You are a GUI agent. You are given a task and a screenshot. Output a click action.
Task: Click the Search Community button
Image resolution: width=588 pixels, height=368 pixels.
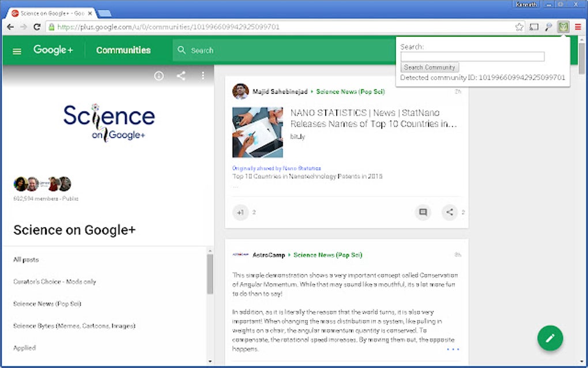click(429, 67)
